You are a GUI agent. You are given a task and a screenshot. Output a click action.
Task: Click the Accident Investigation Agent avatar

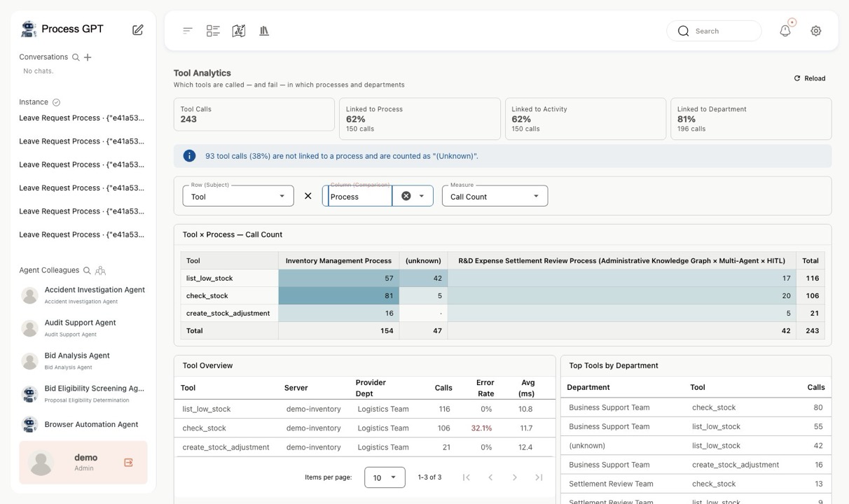coord(29,295)
